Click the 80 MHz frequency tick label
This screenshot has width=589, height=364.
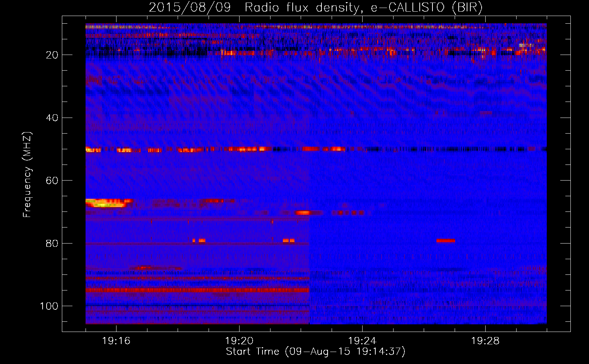tap(52, 243)
